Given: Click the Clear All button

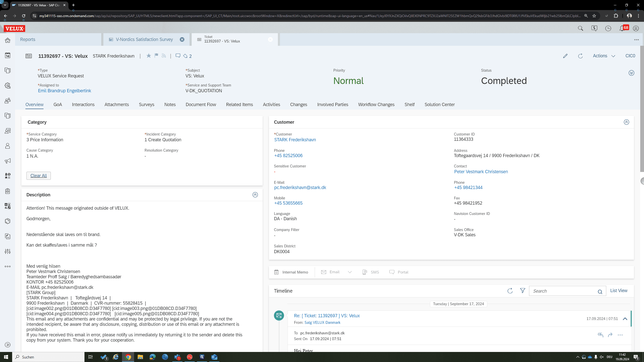Looking at the screenshot, I should (38, 176).
